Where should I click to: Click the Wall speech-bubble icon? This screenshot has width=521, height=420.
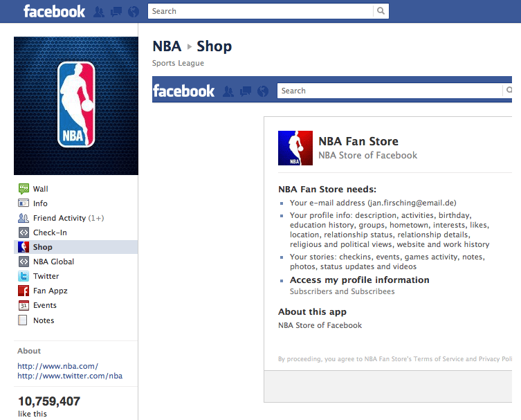[x=24, y=189]
